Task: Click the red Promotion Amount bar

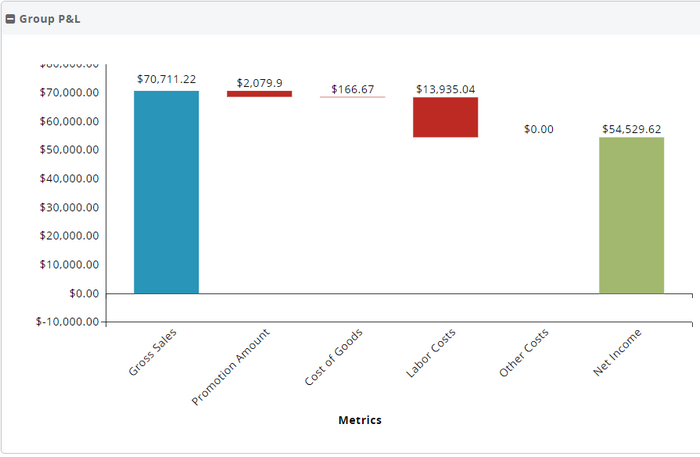Action: tap(259, 94)
